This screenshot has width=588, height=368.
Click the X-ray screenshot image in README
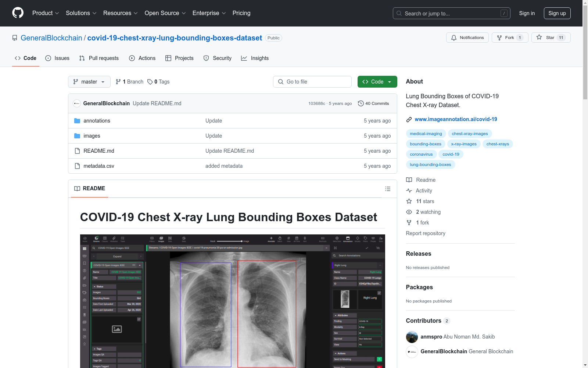coord(233,301)
